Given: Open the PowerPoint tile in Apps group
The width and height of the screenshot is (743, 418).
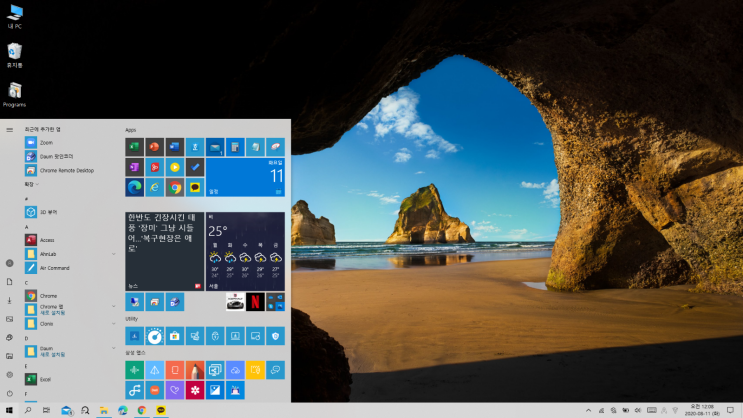Looking at the screenshot, I should coord(154,148).
